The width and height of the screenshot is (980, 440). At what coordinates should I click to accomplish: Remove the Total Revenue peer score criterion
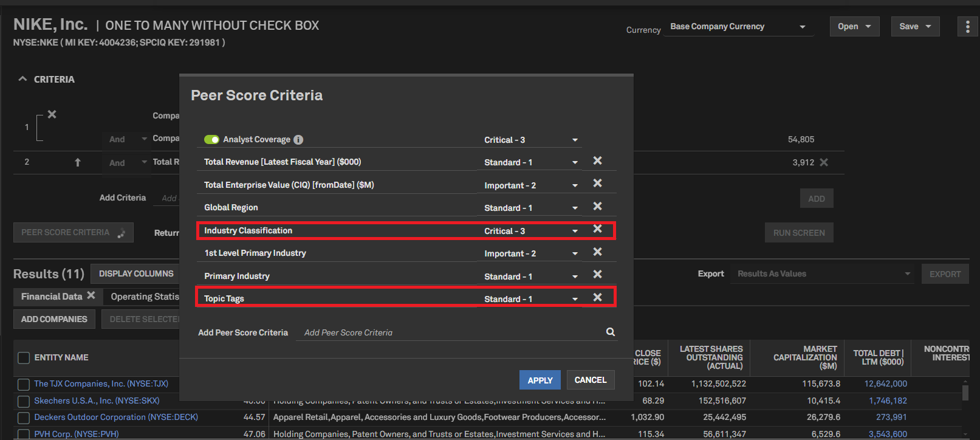pyautogui.click(x=597, y=160)
